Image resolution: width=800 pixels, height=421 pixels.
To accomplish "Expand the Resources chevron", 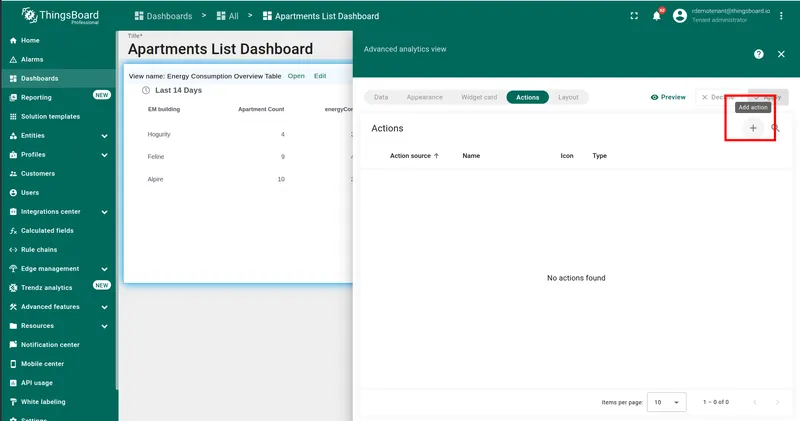I will pos(105,326).
